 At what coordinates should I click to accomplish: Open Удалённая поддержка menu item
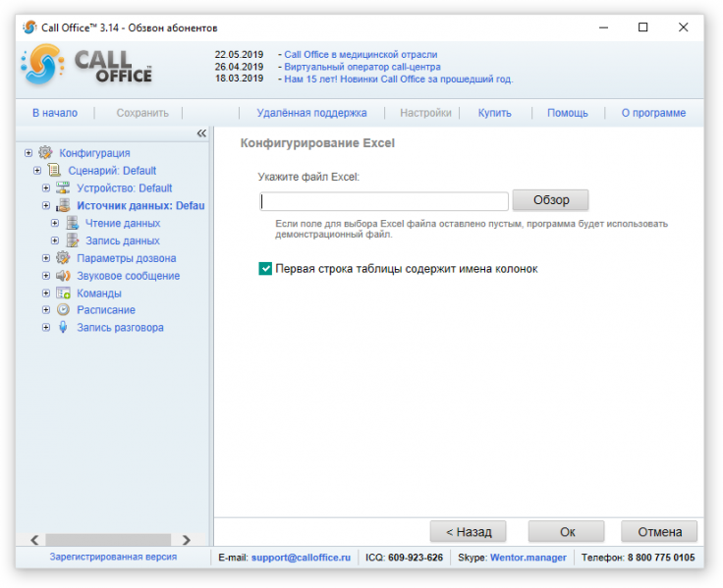311,113
